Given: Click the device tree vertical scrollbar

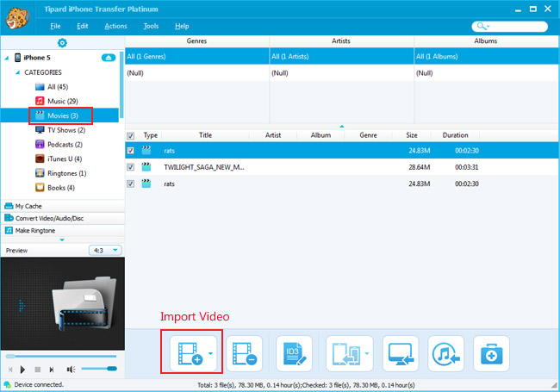Looking at the screenshot, I should click(x=121, y=84).
